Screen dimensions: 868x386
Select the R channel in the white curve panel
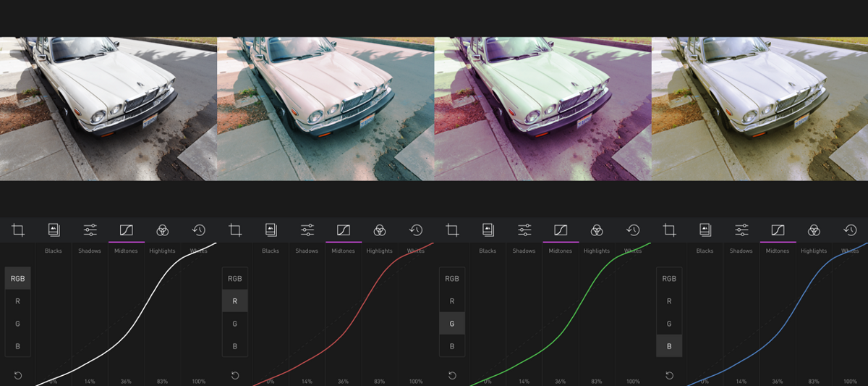(x=18, y=301)
